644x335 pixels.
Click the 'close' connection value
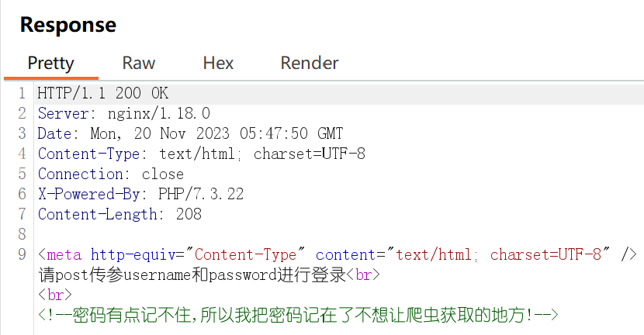pos(163,174)
